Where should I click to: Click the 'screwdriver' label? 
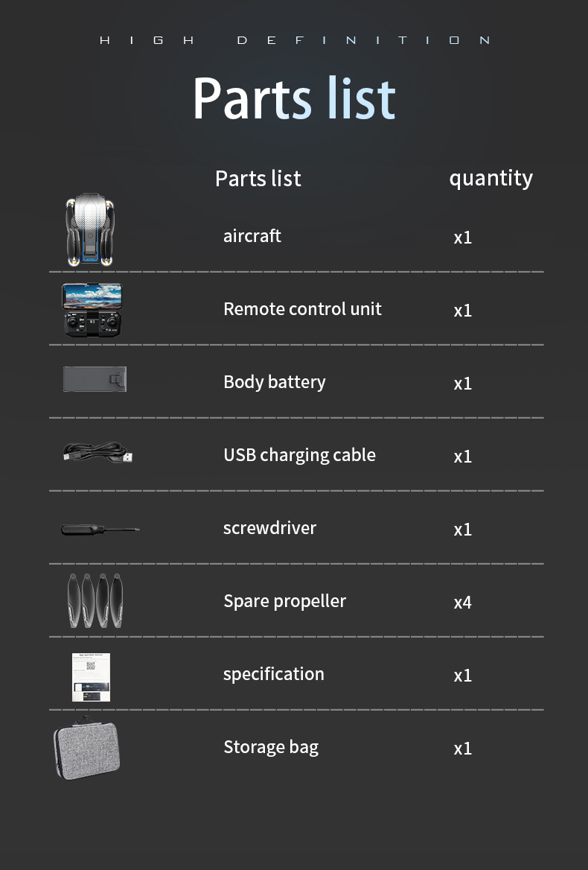coord(269,528)
